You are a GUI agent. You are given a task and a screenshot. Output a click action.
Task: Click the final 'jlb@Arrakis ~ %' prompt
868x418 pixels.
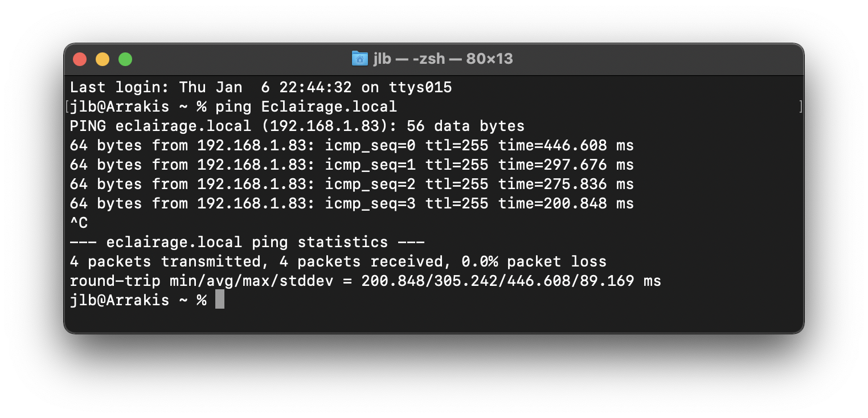tap(138, 300)
